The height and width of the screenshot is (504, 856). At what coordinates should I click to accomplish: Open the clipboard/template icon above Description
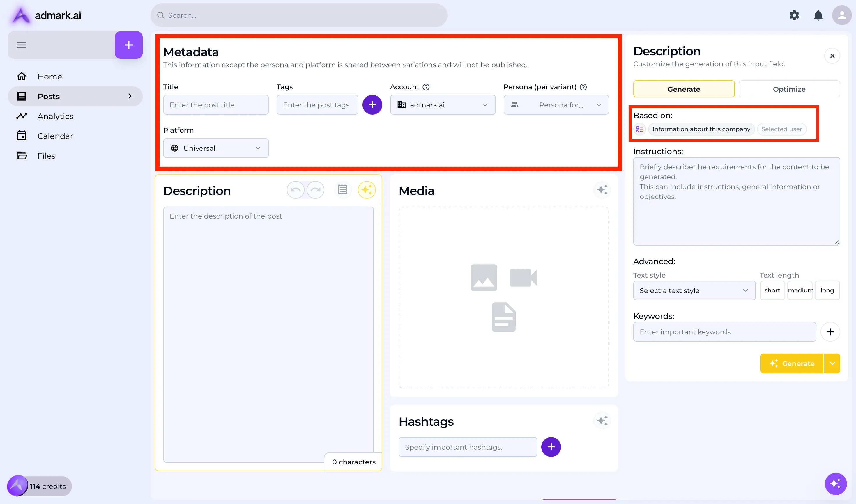[x=342, y=190]
